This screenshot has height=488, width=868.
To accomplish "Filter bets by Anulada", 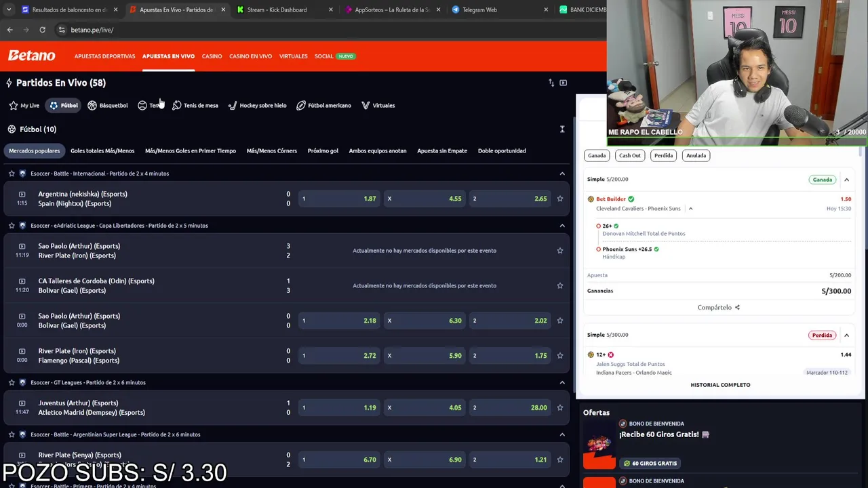I will [696, 155].
